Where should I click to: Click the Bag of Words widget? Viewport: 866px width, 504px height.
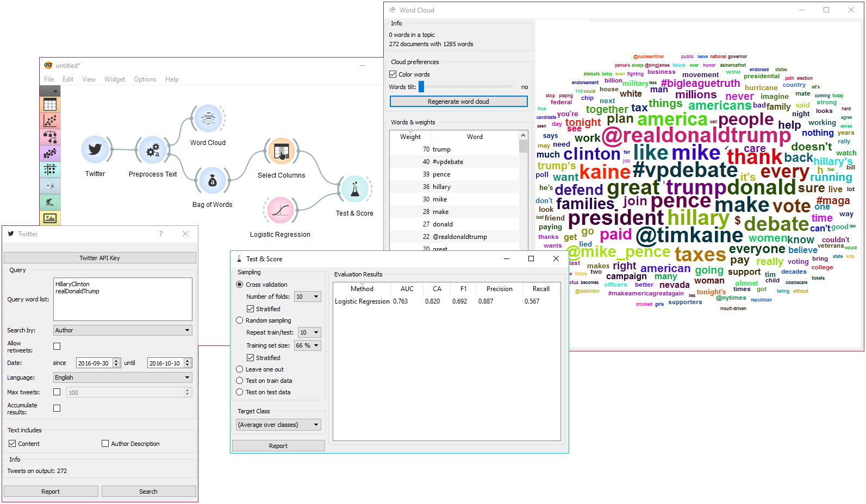(x=212, y=181)
